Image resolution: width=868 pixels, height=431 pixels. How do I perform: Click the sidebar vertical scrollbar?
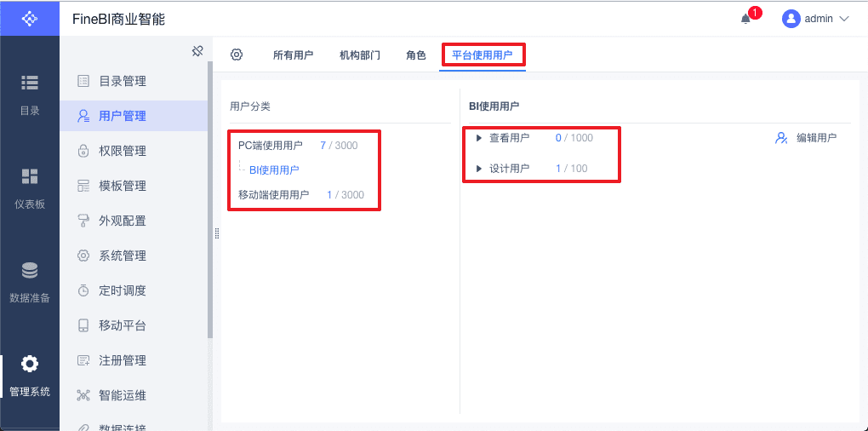pos(210,199)
